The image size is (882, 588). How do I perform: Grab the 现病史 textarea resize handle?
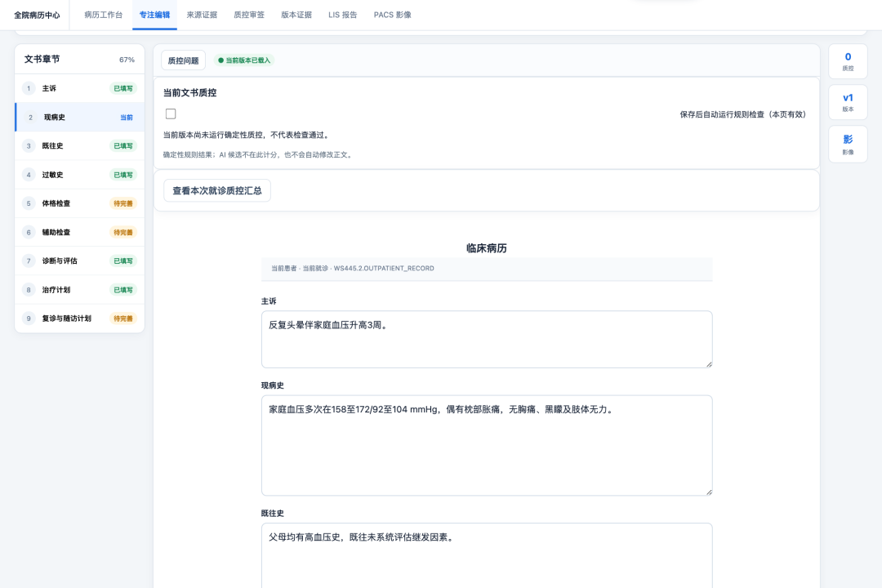point(709,492)
